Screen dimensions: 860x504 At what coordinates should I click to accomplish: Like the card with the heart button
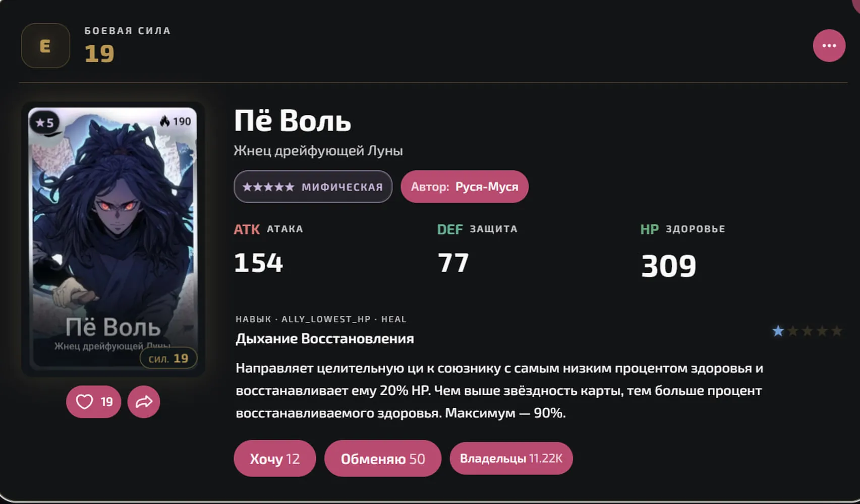pyautogui.click(x=93, y=402)
